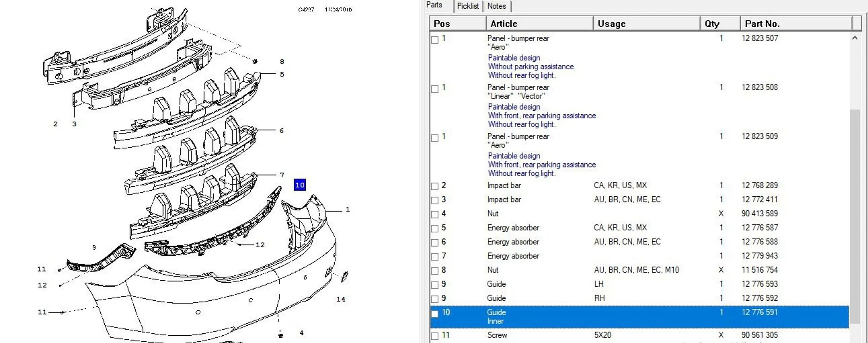Click part number 11 516 754
The width and height of the screenshot is (868, 343).
coord(760,270)
